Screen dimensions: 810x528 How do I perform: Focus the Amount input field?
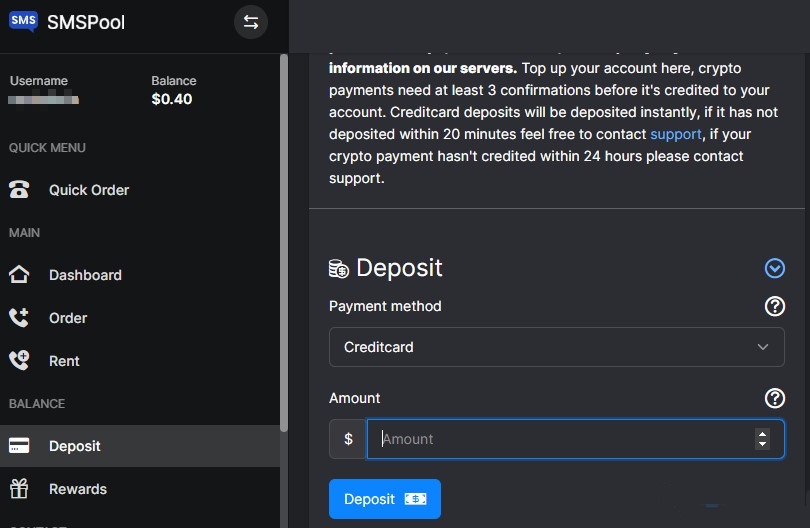click(x=560, y=439)
